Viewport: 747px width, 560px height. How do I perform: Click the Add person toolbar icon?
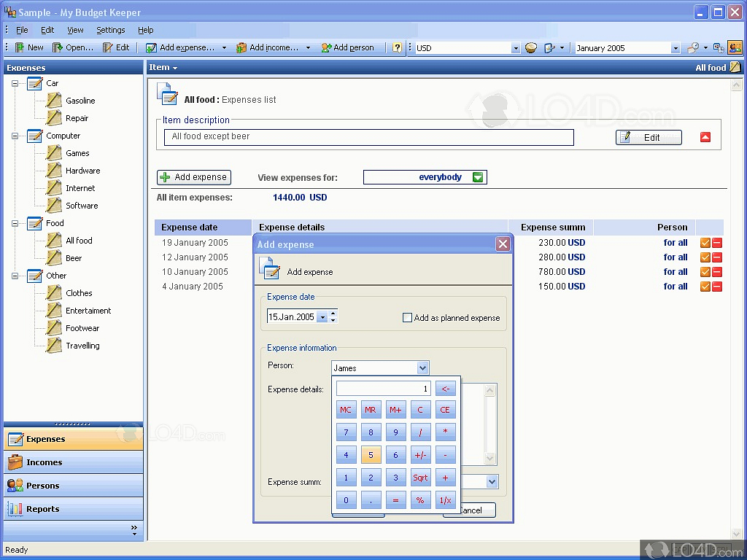click(x=326, y=47)
